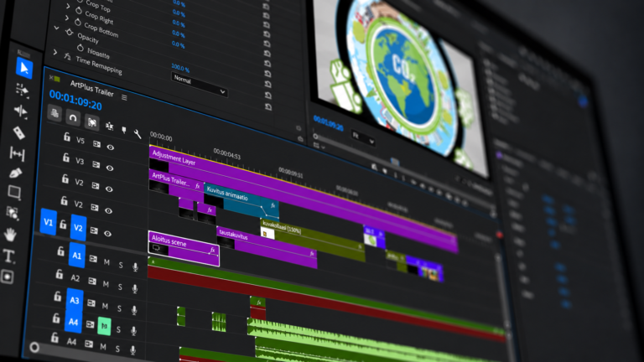Expand the Time Remapping section
Image resolution: width=644 pixels, height=362 pixels.
coord(55,53)
